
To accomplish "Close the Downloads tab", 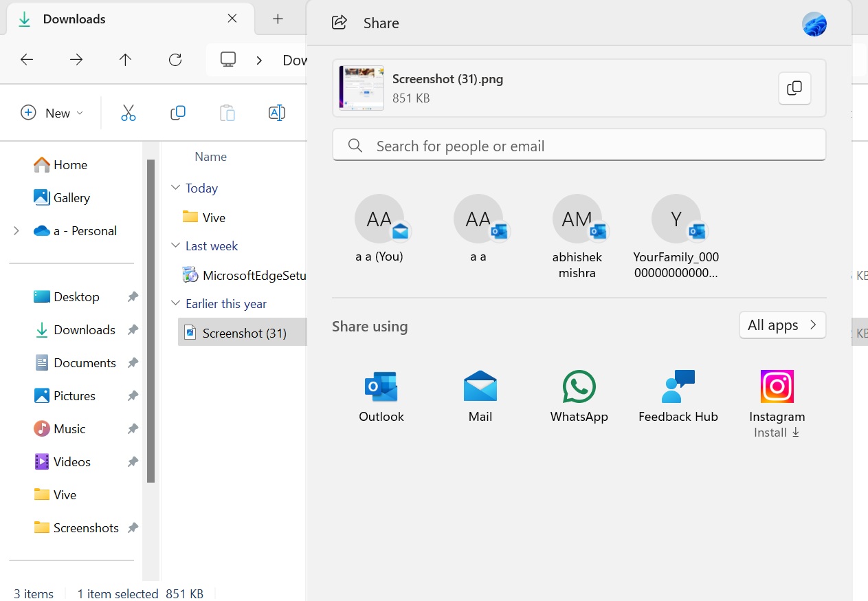I will pos(232,19).
